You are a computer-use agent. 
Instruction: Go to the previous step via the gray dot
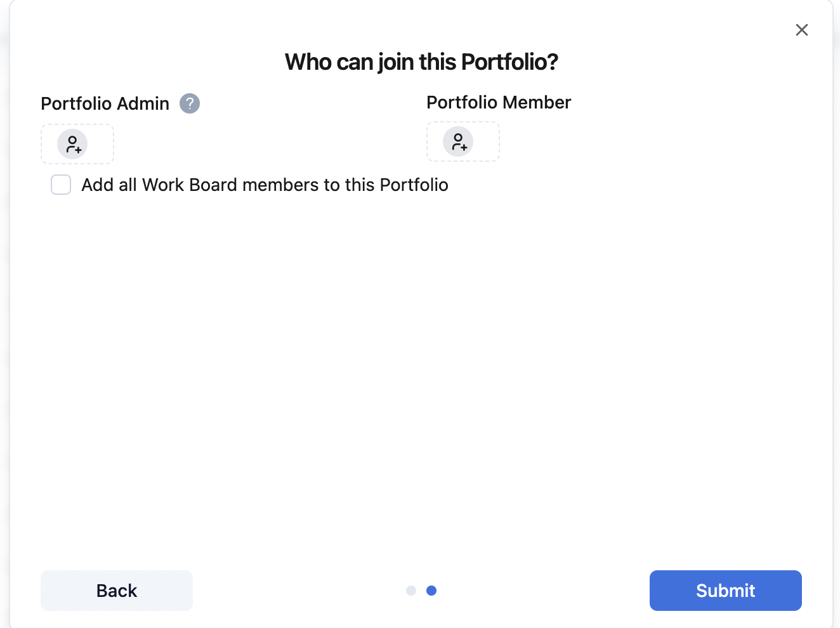point(411,591)
